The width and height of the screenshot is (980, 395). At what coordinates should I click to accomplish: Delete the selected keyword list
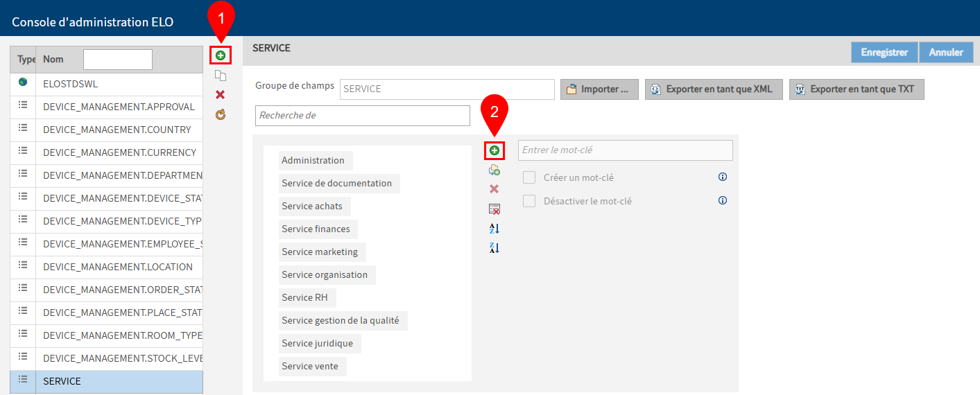click(221, 95)
